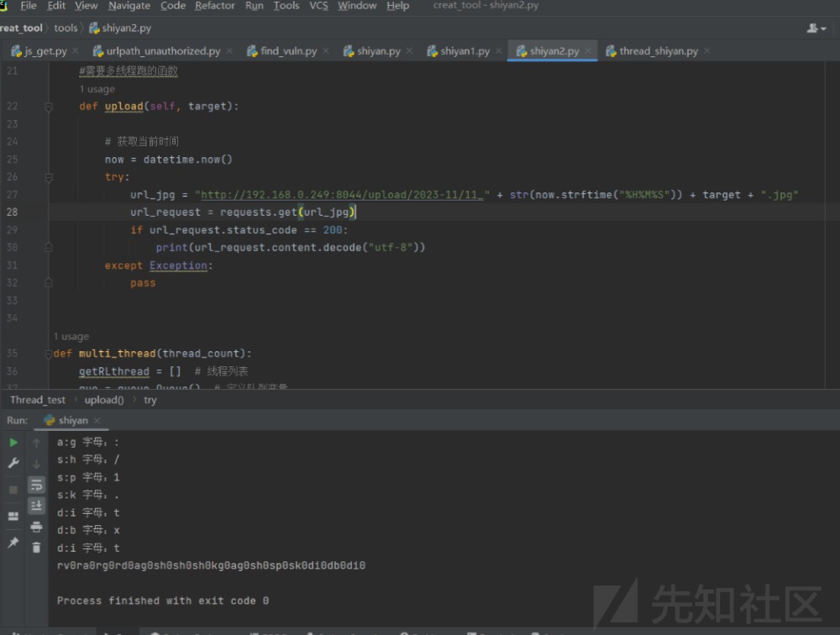Print the console output
840x635 pixels.
coord(36,527)
